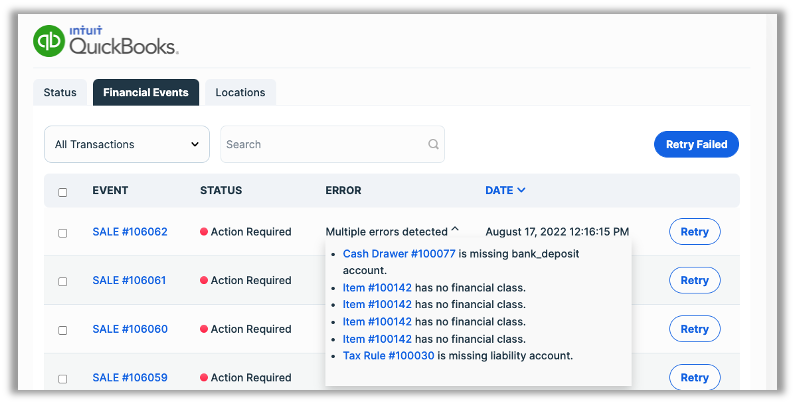Select the SALE #106060 row checkbox
796x404 pixels.
point(63,330)
